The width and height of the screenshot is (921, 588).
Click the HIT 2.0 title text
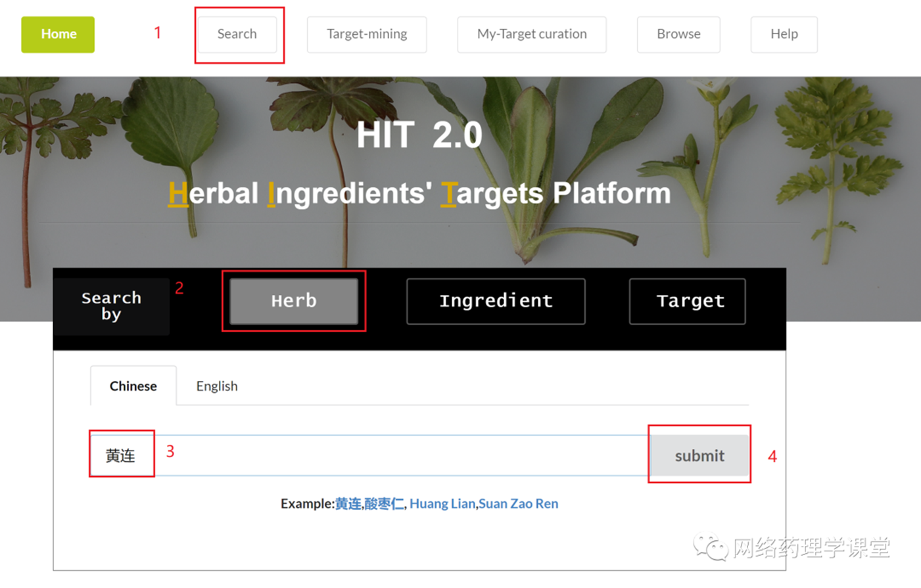tap(419, 135)
